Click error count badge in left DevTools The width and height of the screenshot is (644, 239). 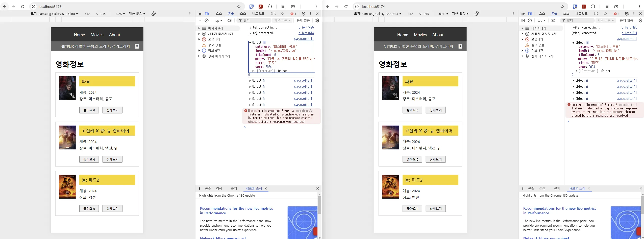293,14
